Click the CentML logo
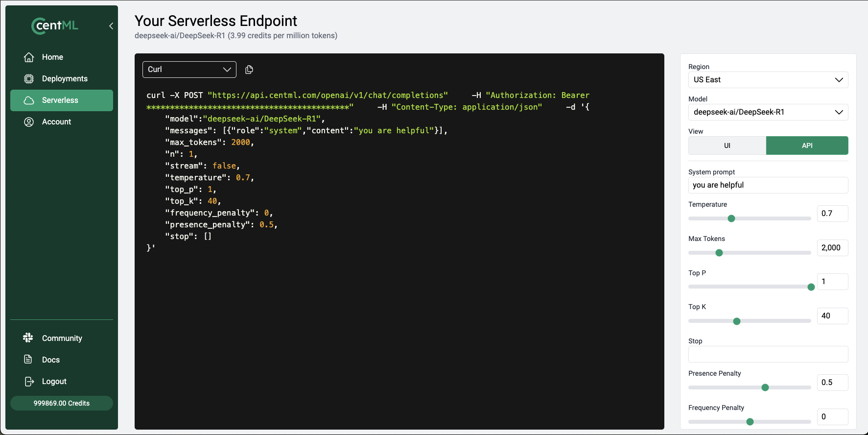Screen dimensions: 868x435 point(55,25)
